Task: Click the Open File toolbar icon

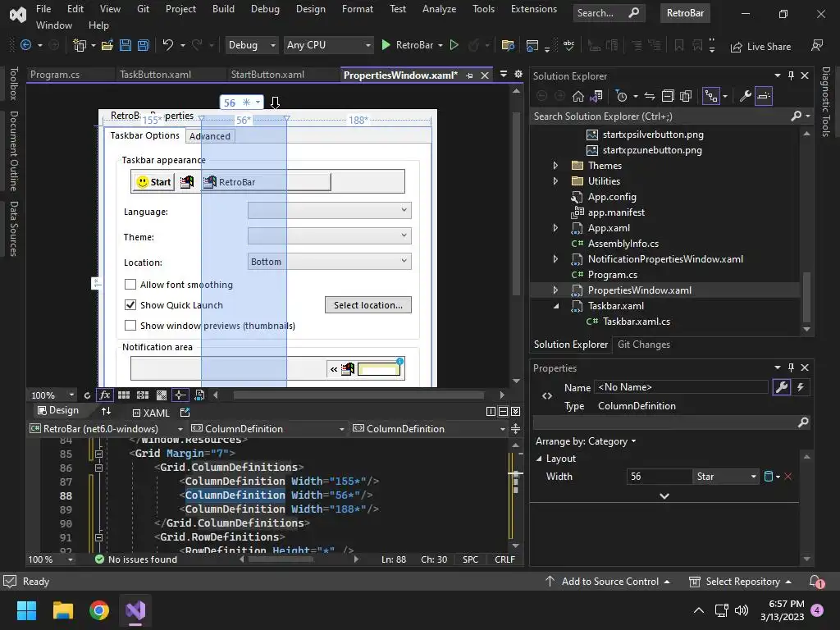Action: point(107,46)
